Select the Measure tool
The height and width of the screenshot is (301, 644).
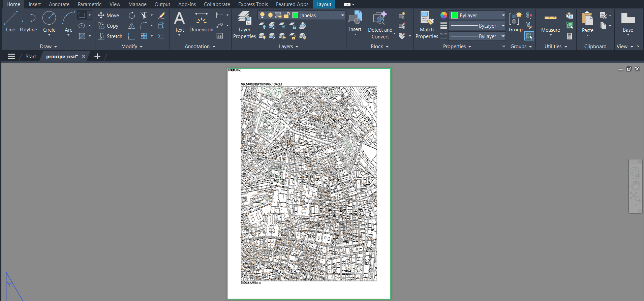coord(550,22)
